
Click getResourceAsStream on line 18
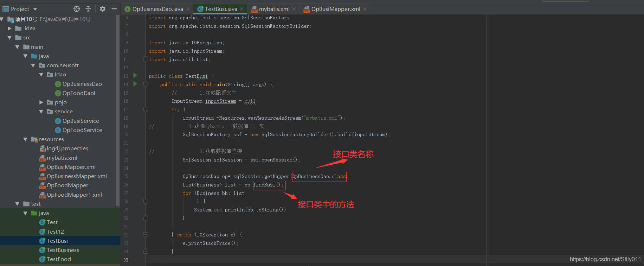[x=274, y=118]
